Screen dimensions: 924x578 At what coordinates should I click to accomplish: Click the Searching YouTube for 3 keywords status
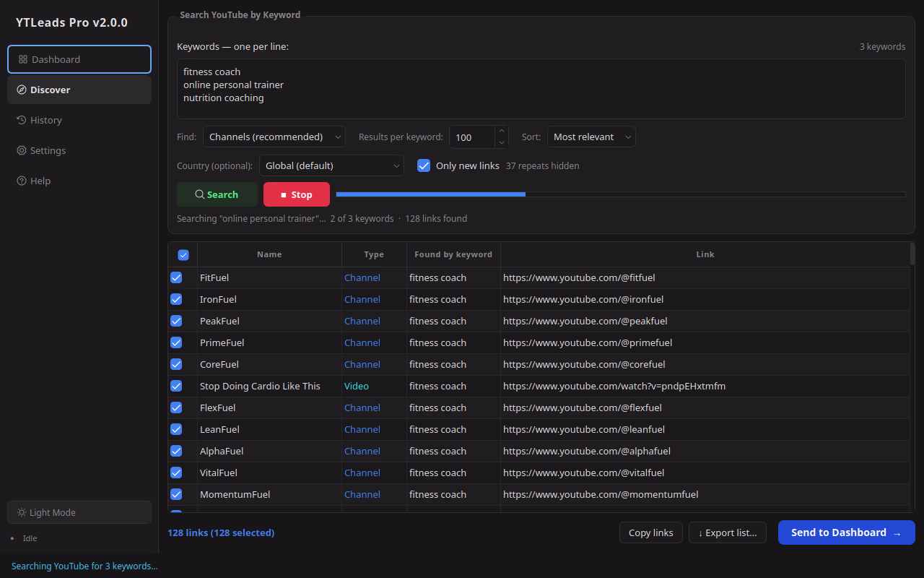tap(84, 566)
